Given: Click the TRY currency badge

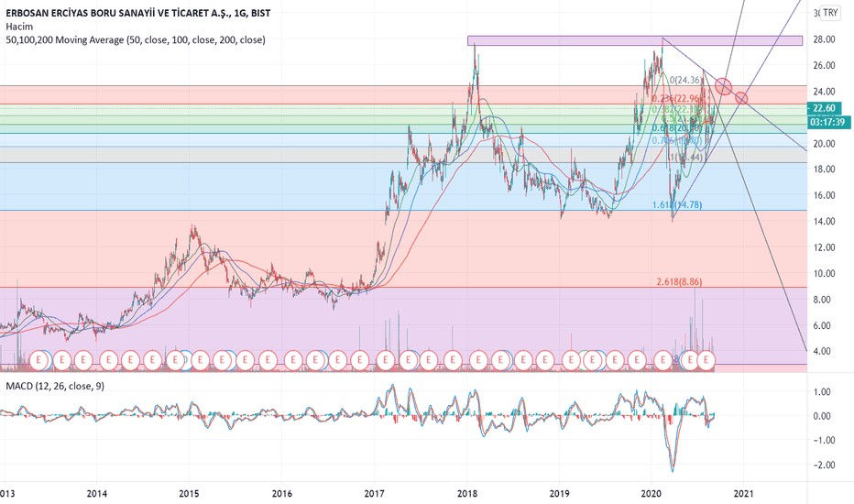Looking at the screenshot, I should (x=830, y=13).
